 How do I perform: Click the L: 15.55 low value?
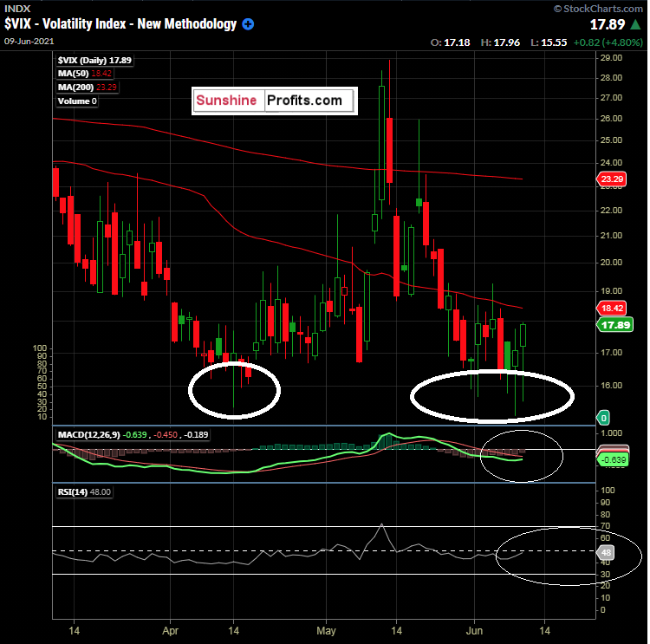point(549,42)
